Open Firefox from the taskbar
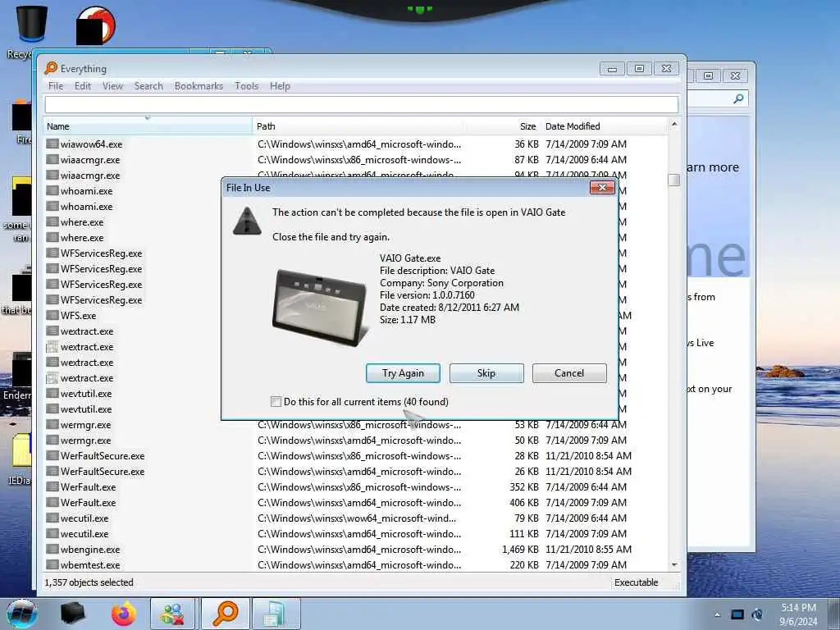This screenshot has height=630, width=840. point(124,614)
